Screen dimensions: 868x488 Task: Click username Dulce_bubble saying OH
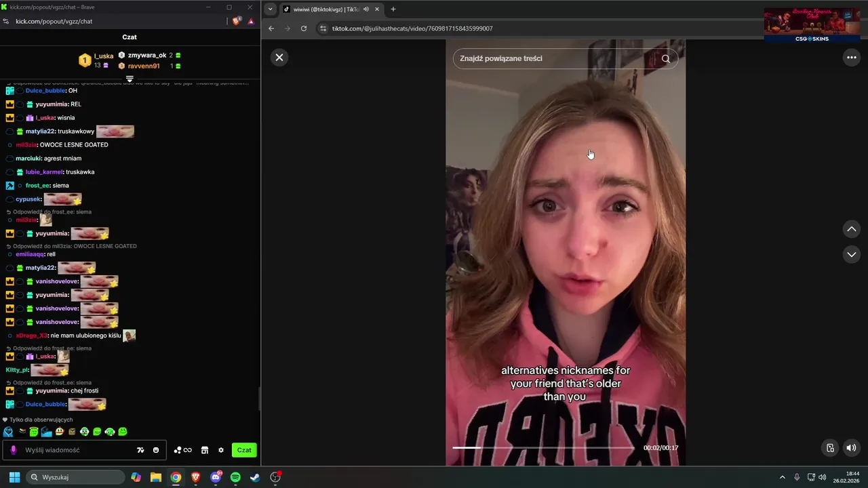(45, 90)
